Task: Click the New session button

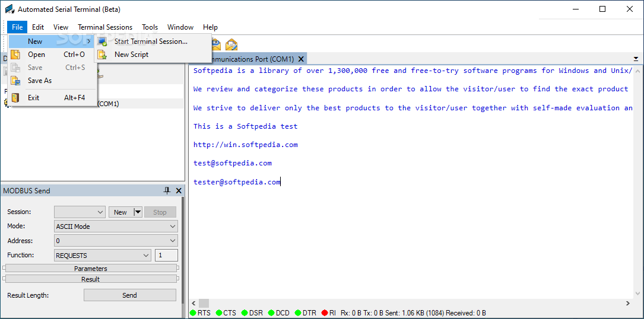Action: pyautogui.click(x=120, y=212)
